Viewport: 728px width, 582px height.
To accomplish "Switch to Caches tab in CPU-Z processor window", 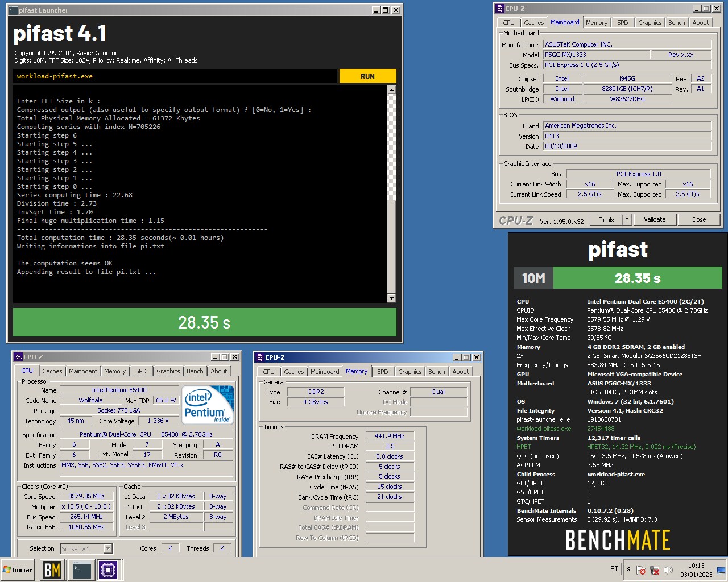I will pos(52,371).
